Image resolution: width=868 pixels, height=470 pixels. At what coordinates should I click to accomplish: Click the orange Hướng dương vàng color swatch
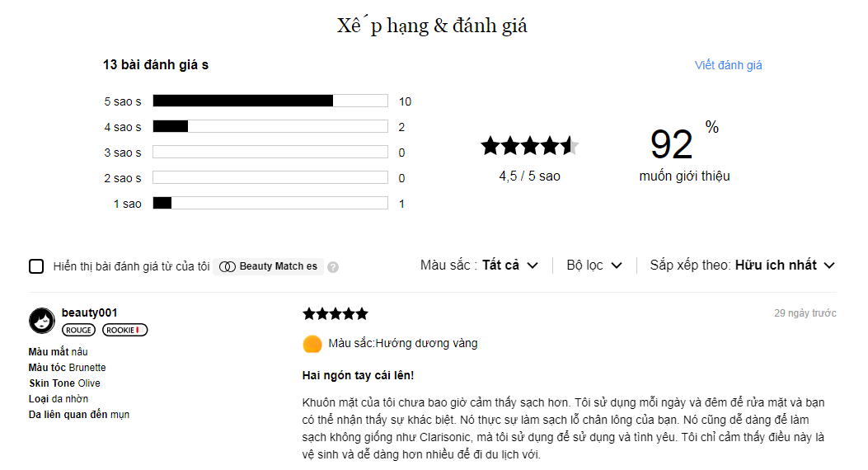pyautogui.click(x=312, y=344)
